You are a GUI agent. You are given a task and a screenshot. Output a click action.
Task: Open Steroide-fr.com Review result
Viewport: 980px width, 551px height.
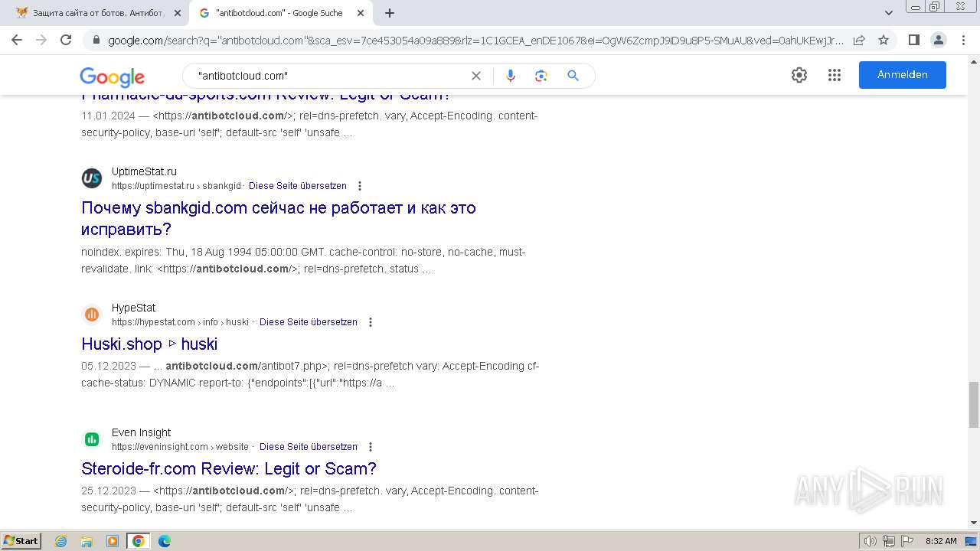tap(229, 468)
